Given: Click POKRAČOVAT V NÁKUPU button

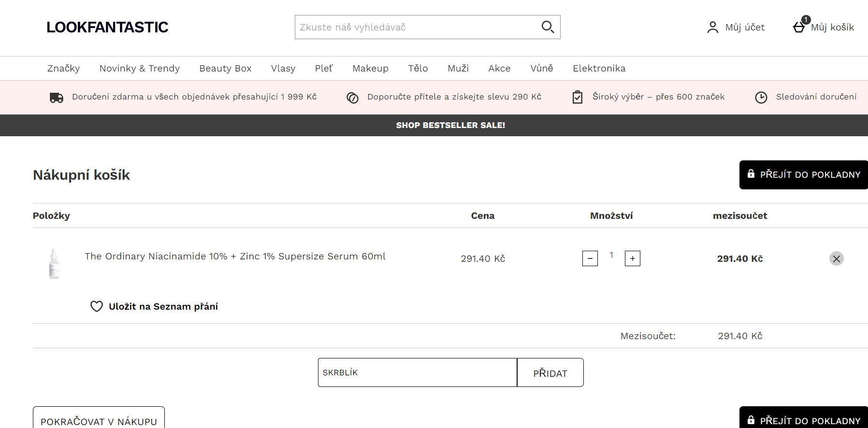Looking at the screenshot, I should point(99,418).
